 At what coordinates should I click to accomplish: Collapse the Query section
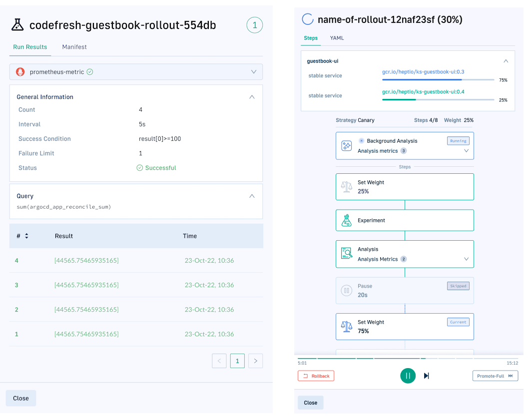pos(252,196)
